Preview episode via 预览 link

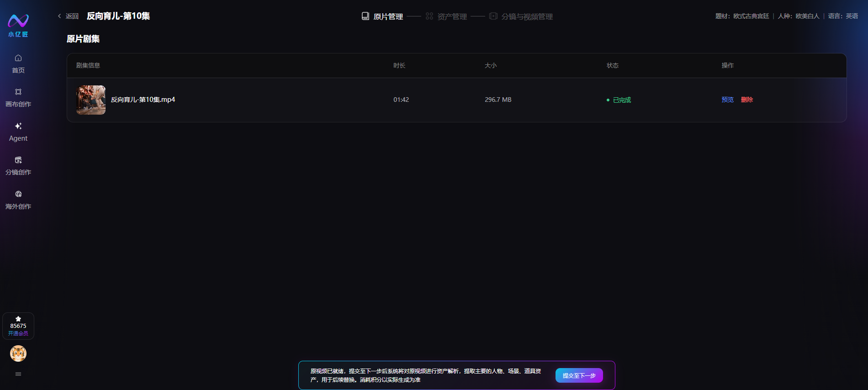click(728, 100)
